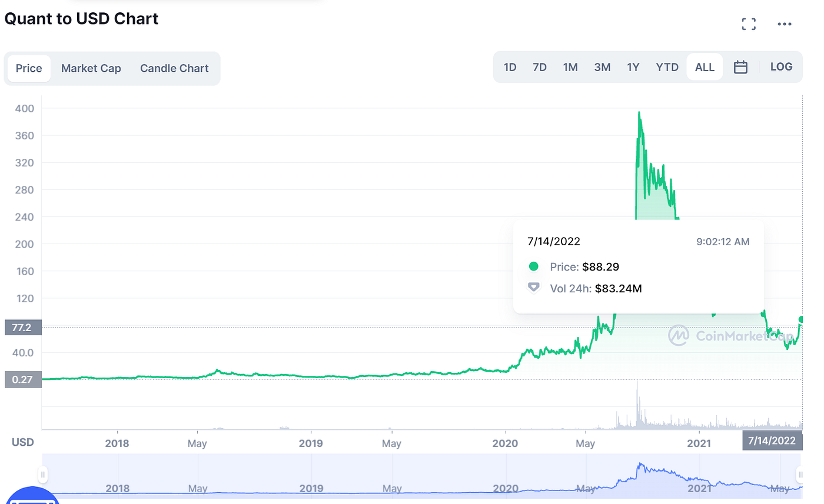Select the ALL time range
This screenshot has height=504, width=824.
(705, 67)
